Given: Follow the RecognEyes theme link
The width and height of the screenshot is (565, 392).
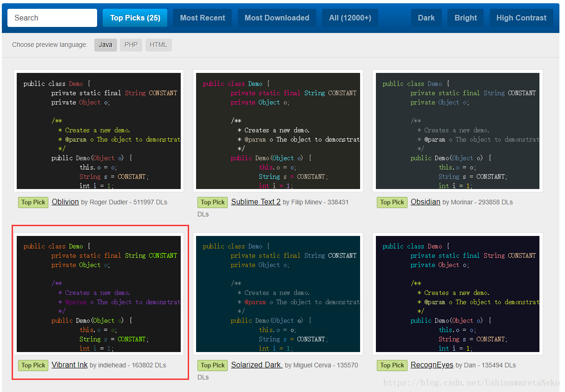Looking at the screenshot, I should [432, 365].
